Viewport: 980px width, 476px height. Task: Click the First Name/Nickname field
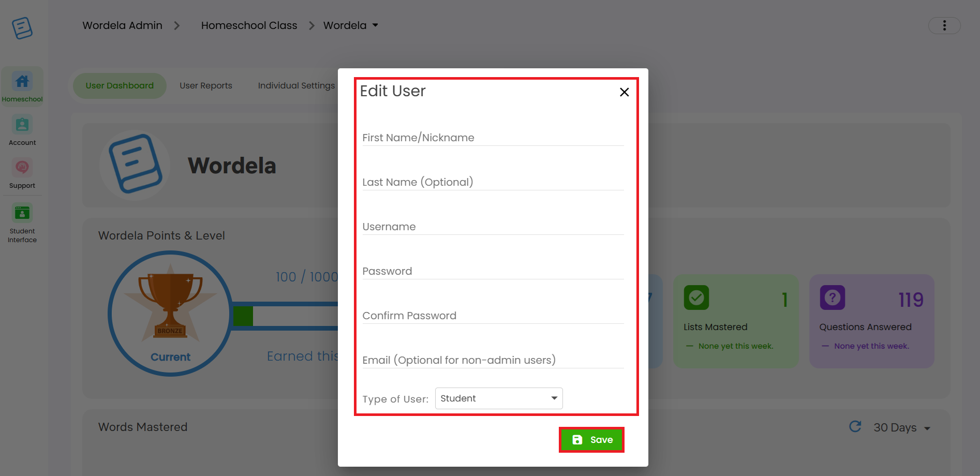(493, 138)
